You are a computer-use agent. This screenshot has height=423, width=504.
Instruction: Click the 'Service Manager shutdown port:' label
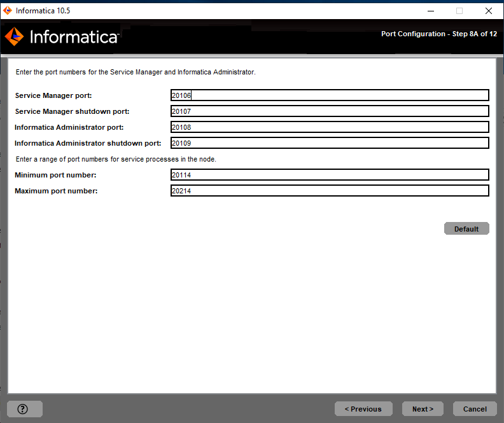tap(72, 111)
